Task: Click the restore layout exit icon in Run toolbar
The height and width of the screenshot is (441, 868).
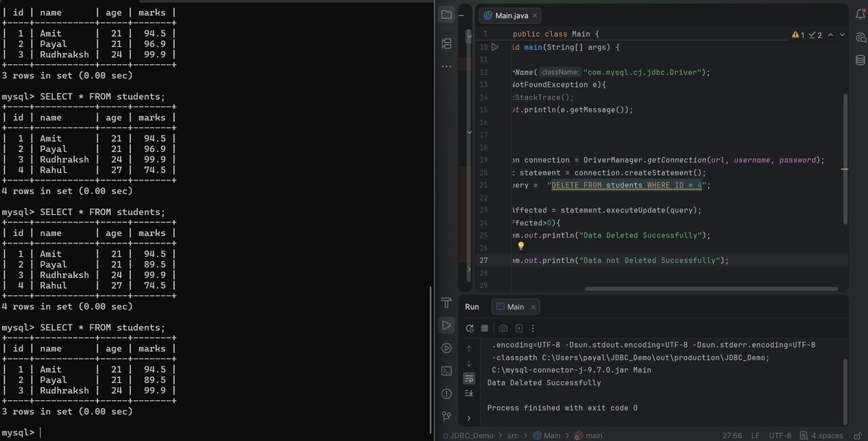Action: 519,328
